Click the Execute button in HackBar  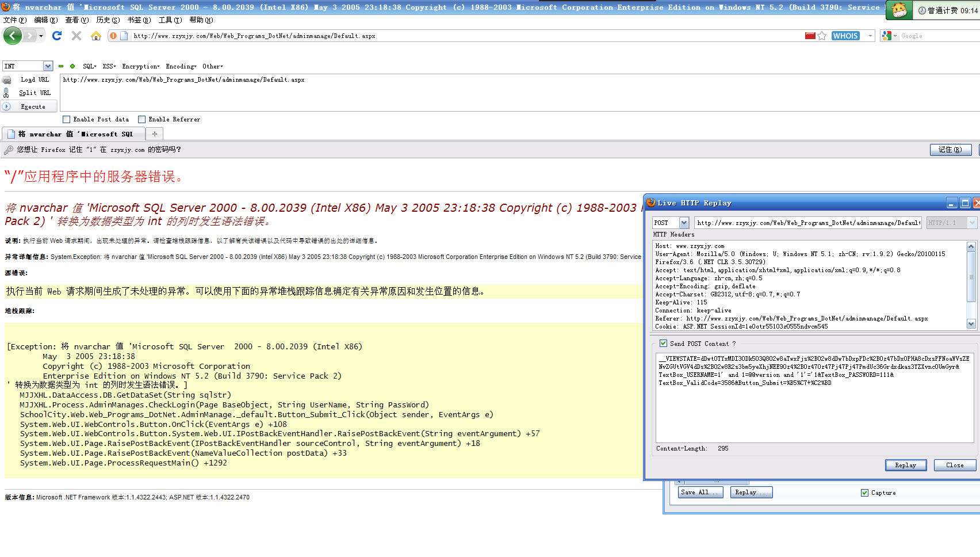[x=29, y=106]
